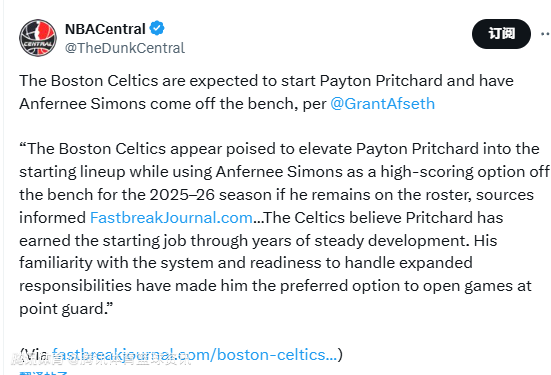Click the quoted paragraph starting “The Boston Celtics appear
Image resolution: width=551 pixels, height=375 pixels.
pos(285,228)
